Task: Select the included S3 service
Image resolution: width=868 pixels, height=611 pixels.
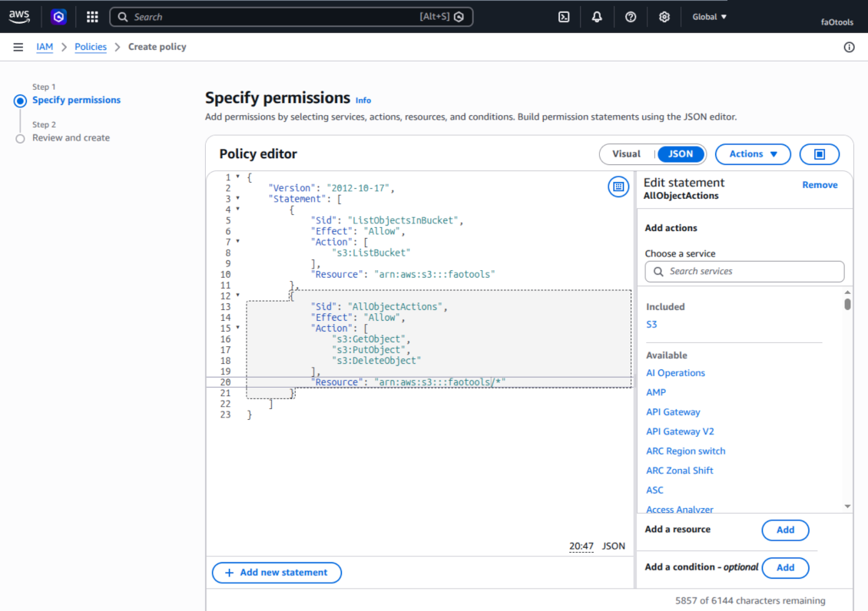Action: point(651,325)
